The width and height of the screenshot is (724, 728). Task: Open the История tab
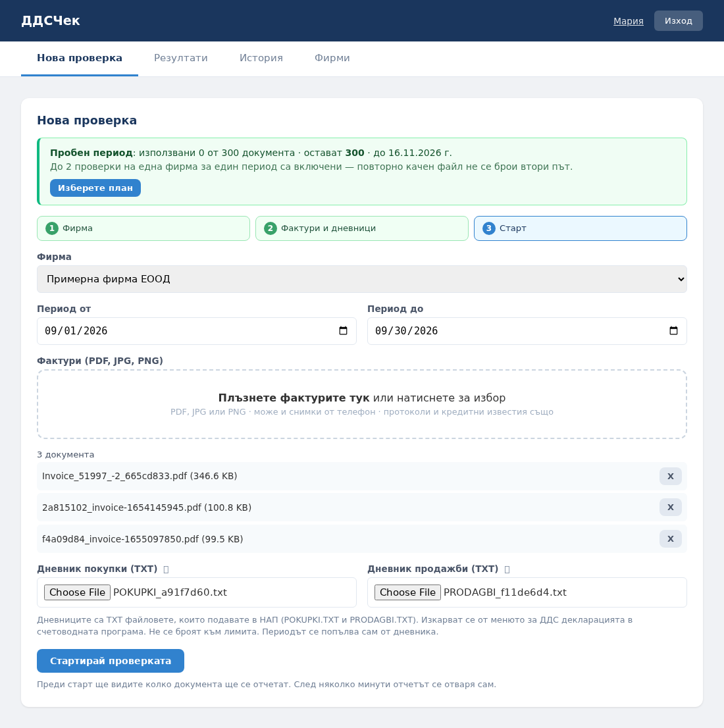[x=261, y=58]
